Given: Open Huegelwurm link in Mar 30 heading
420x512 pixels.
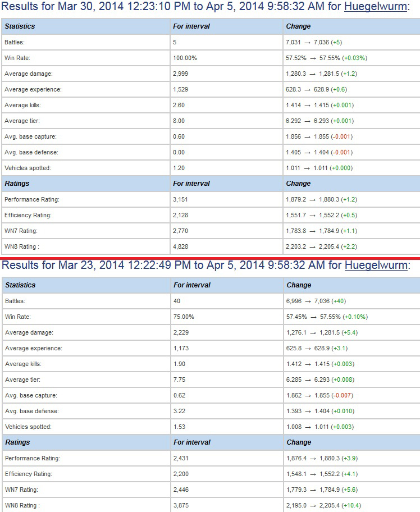Looking at the screenshot, I should point(376,6).
